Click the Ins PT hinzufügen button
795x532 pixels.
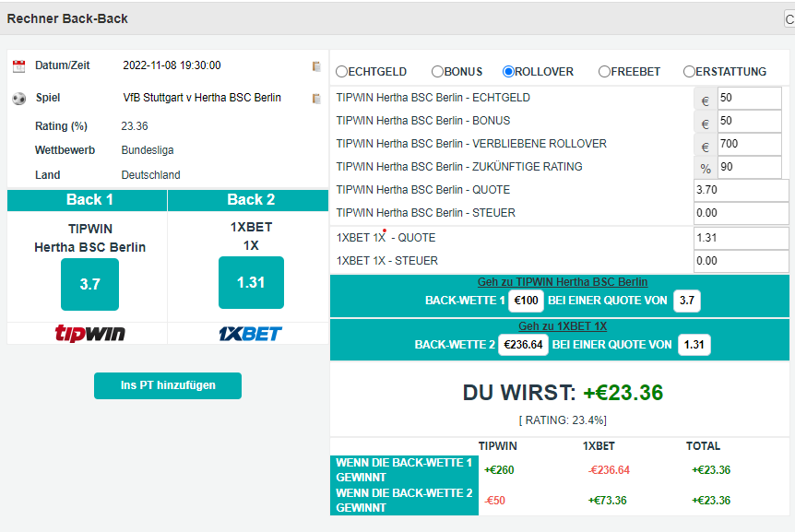168,385
